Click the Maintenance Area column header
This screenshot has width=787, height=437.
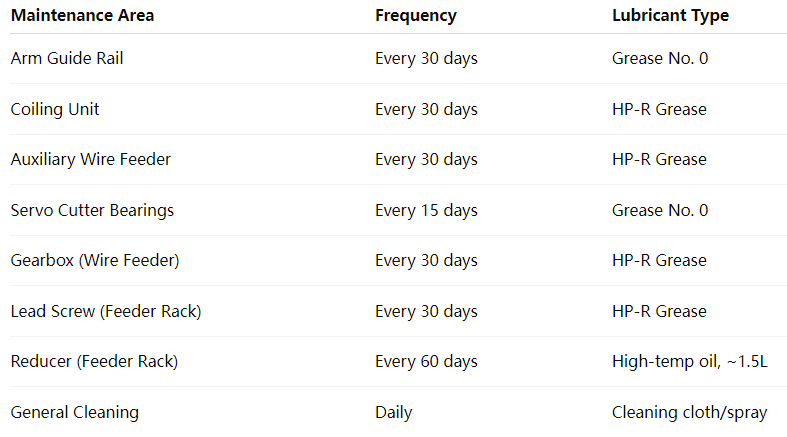point(82,16)
